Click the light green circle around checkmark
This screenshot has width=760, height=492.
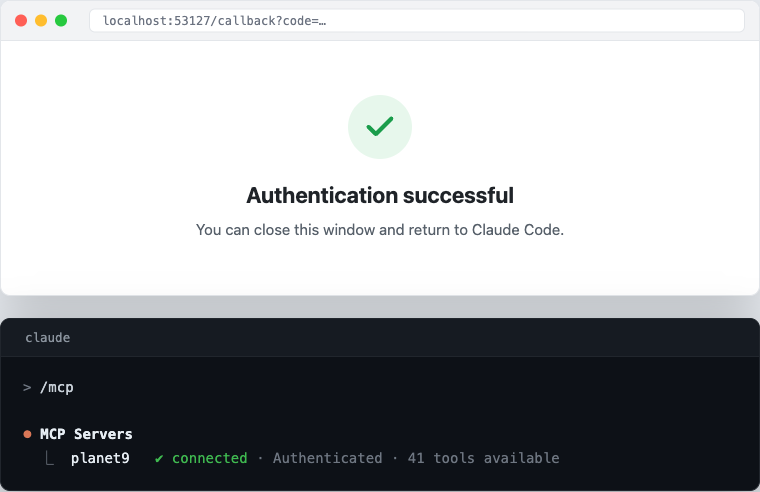point(380,127)
